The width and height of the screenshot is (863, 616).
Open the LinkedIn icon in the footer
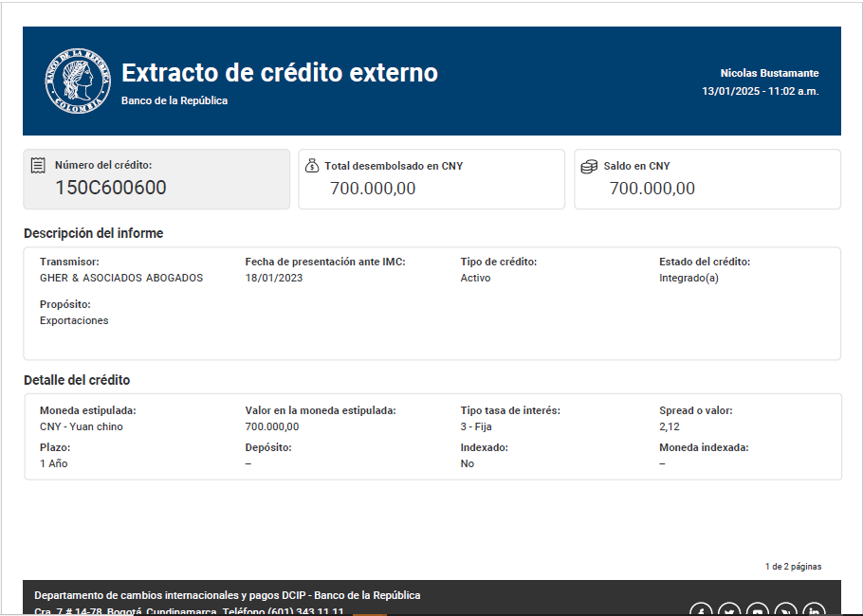[x=814, y=611]
